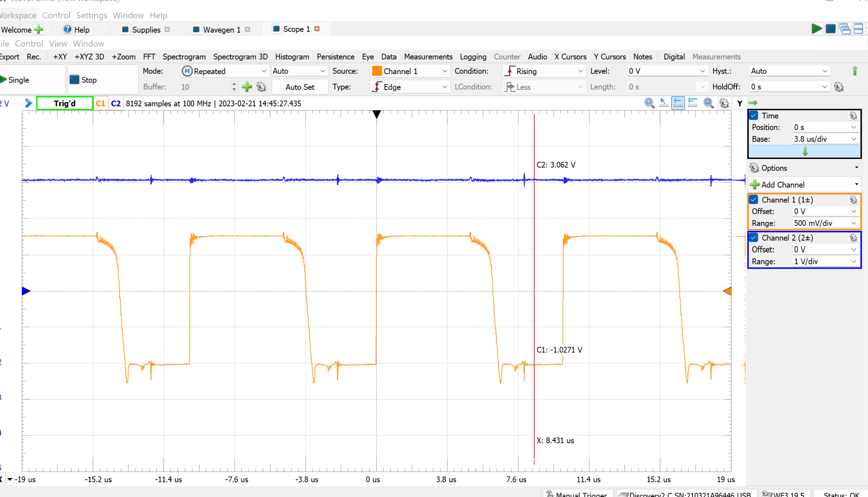Click the Position 0 s input field
This screenshot has height=497, width=868.
(826, 127)
